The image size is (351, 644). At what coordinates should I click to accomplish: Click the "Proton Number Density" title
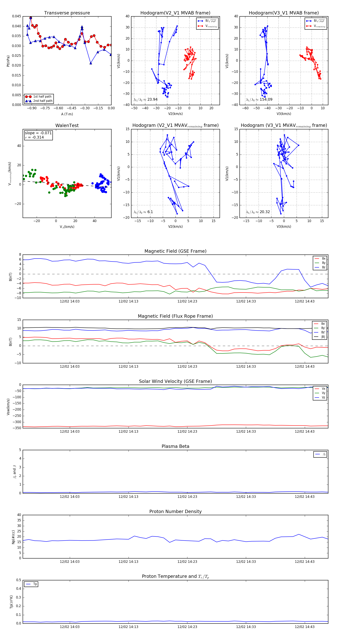coord(175,511)
